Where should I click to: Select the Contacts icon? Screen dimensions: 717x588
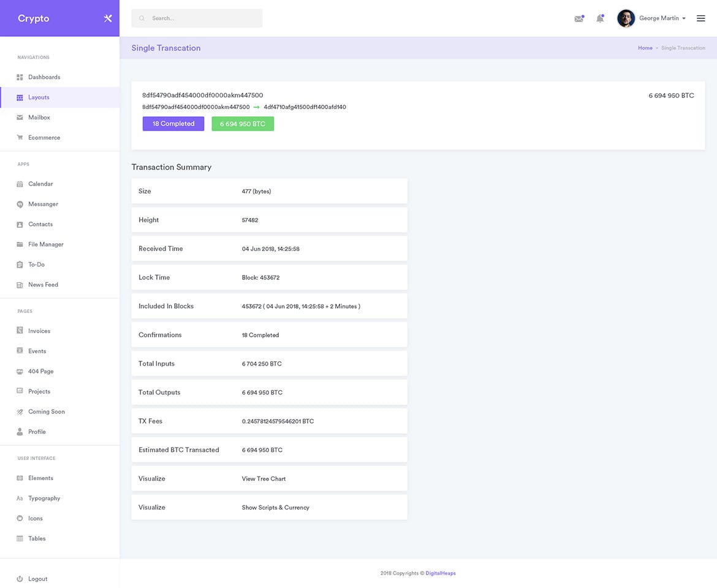pos(19,224)
